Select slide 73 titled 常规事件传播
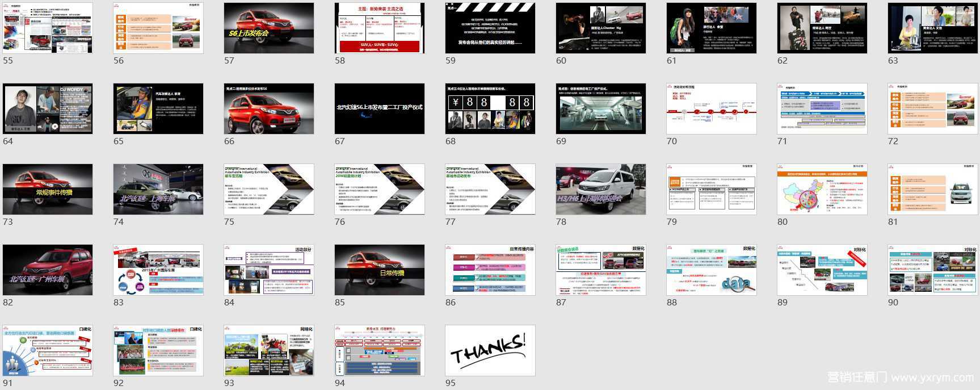Image resolution: width=980 pixels, height=390 pixels. coord(48,189)
